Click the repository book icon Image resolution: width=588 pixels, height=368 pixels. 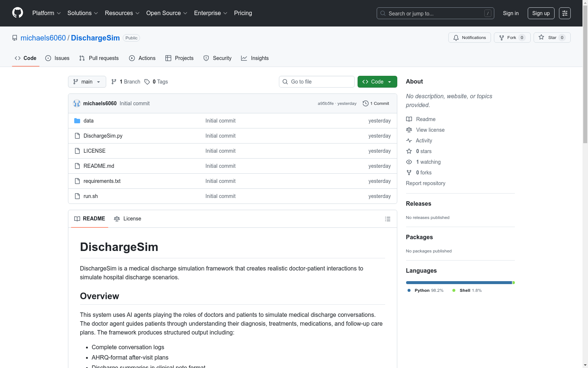15,38
